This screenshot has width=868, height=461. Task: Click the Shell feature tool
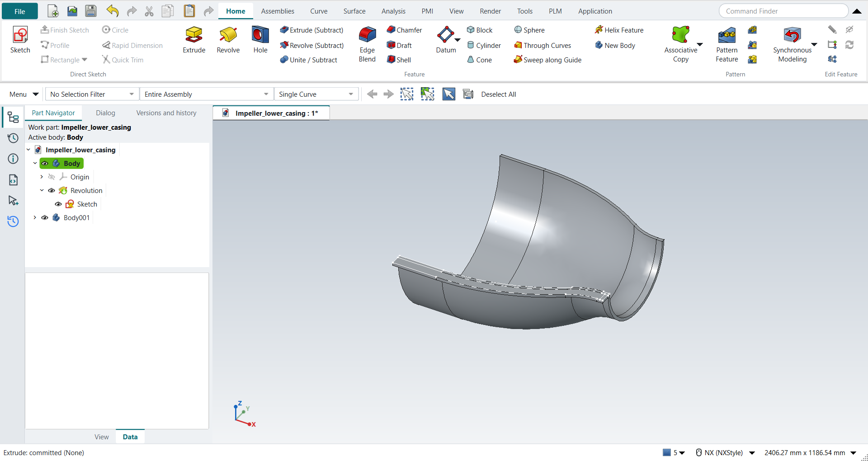point(399,60)
